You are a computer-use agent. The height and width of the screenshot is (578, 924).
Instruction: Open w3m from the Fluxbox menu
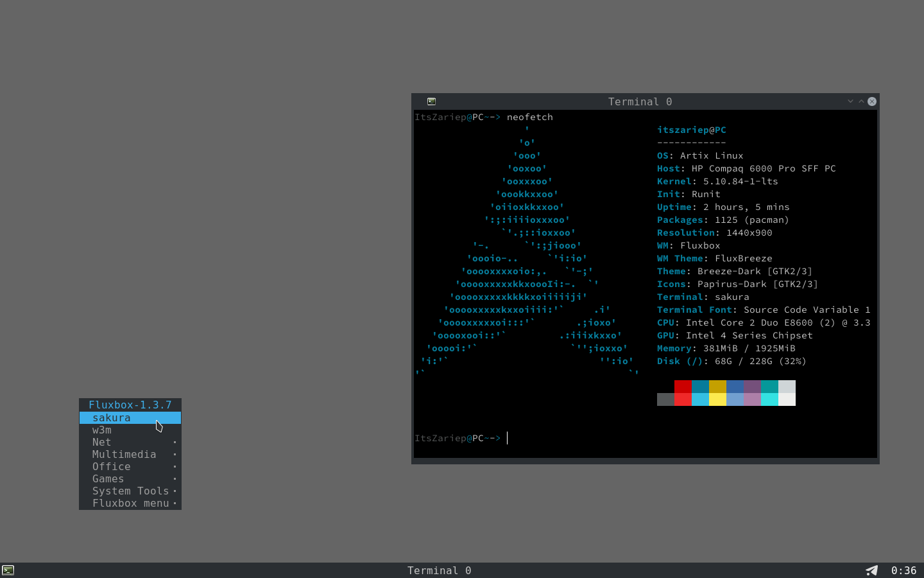click(130, 430)
